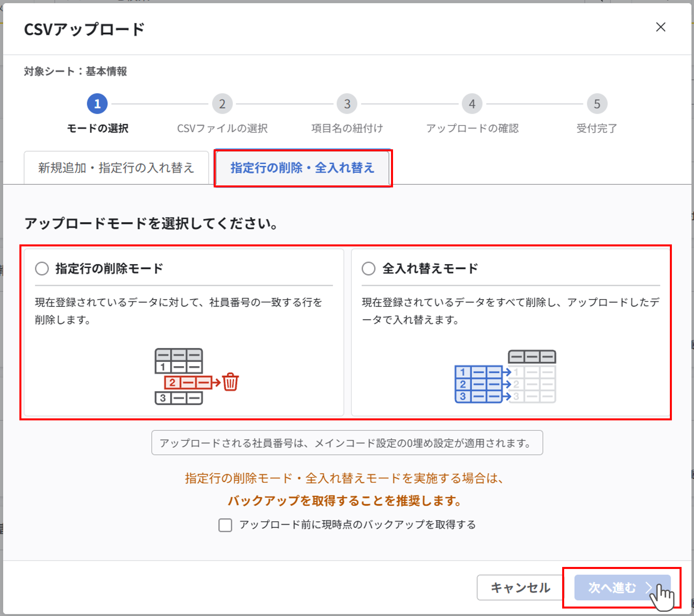Click バックアップを取得することを推奨します warning text
694x616 pixels.
pos(345,501)
